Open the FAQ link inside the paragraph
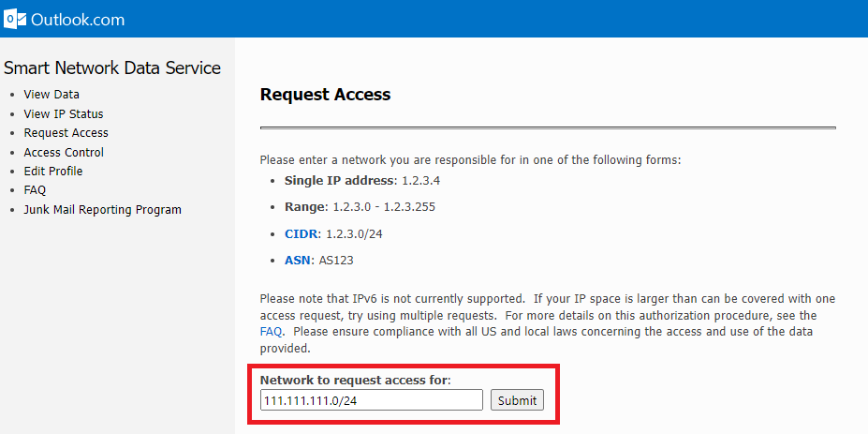The image size is (868, 434). coord(270,332)
